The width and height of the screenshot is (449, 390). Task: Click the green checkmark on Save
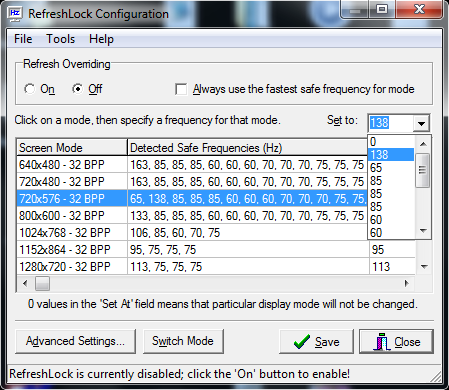point(302,342)
